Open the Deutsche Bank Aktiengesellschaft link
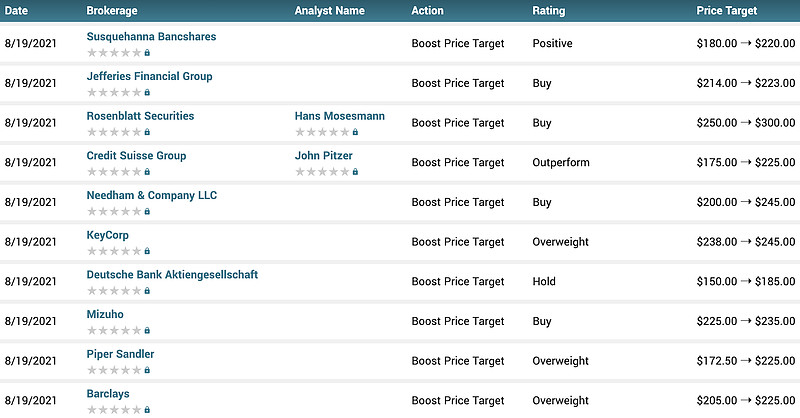This screenshot has width=800, height=418. 172,275
